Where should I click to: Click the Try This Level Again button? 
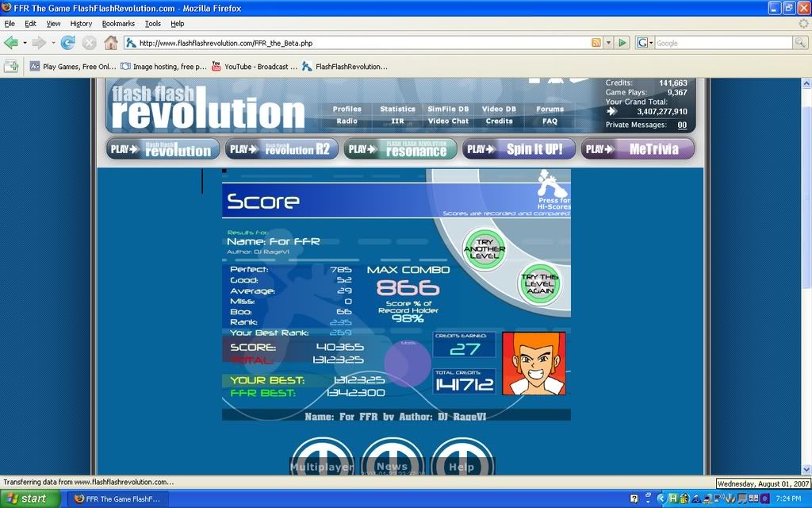539,284
